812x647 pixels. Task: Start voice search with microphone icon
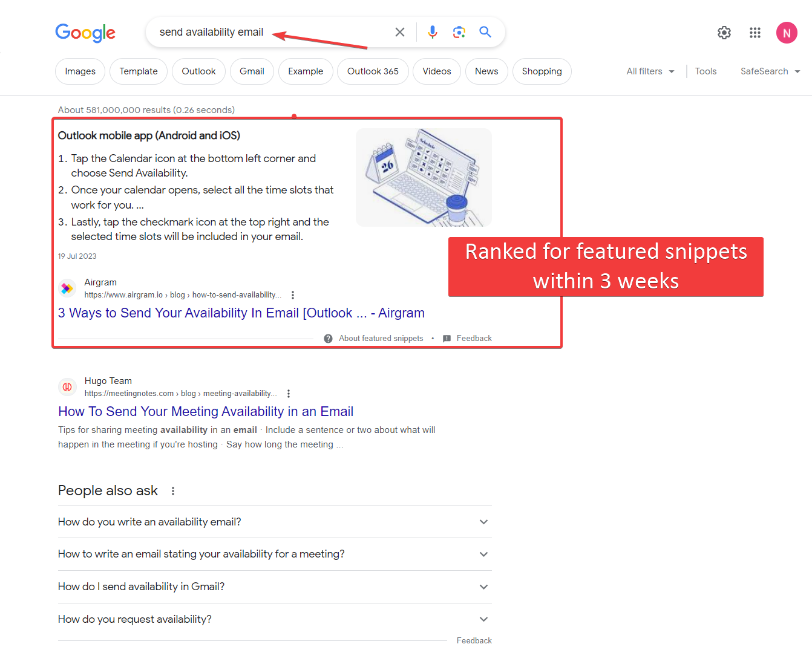tap(433, 32)
